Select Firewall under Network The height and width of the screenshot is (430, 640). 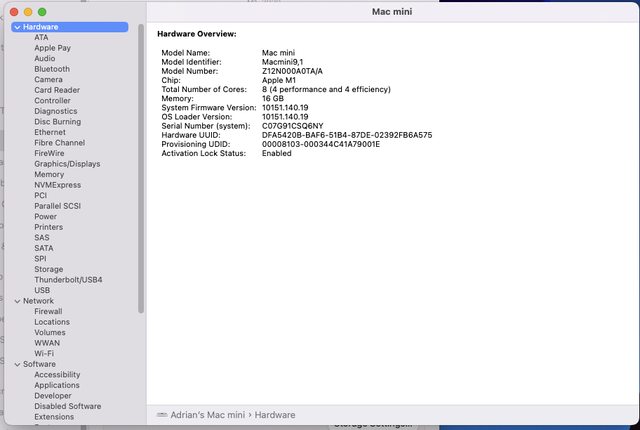tap(48, 311)
